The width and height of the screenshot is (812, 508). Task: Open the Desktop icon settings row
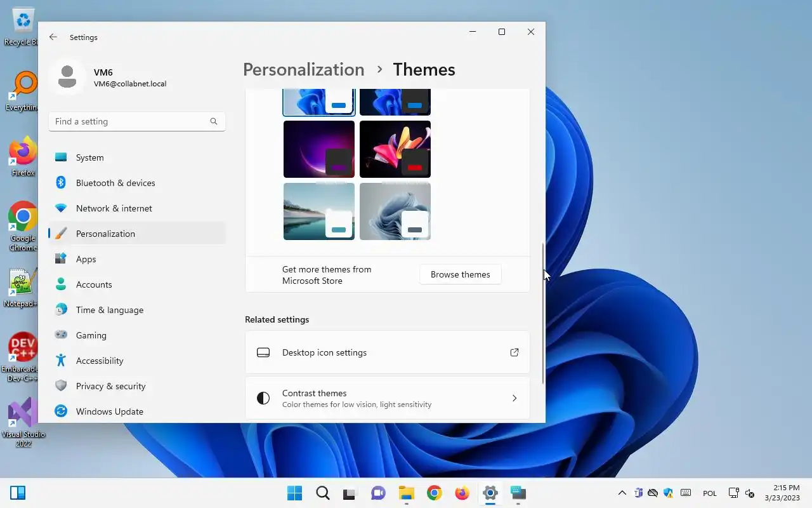pos(388,352)
